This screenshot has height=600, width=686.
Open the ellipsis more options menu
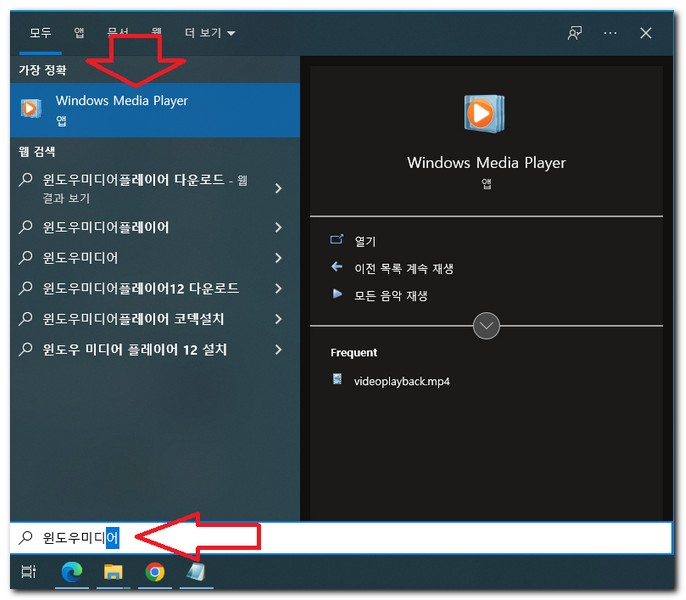[611, 33]
